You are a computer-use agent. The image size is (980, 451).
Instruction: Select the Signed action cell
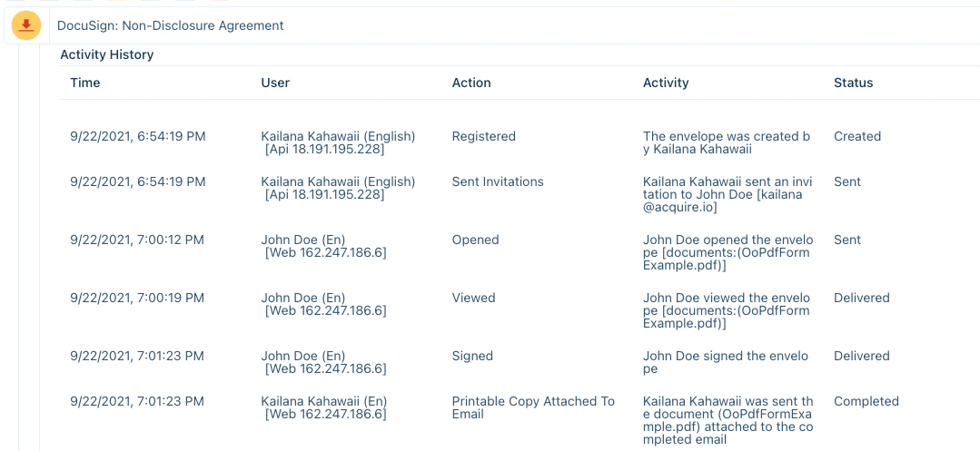click(x=472, y=356)
